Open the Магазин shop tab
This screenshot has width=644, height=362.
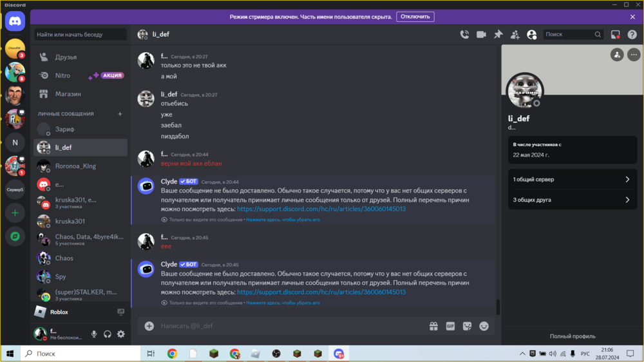click(80, 94)
